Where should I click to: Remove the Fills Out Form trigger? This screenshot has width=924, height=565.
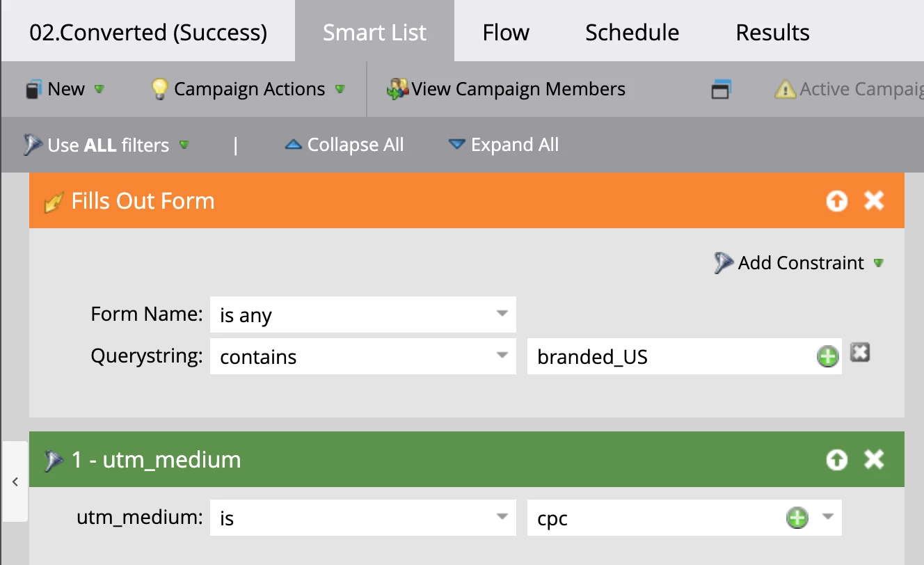tap(874, 201)
